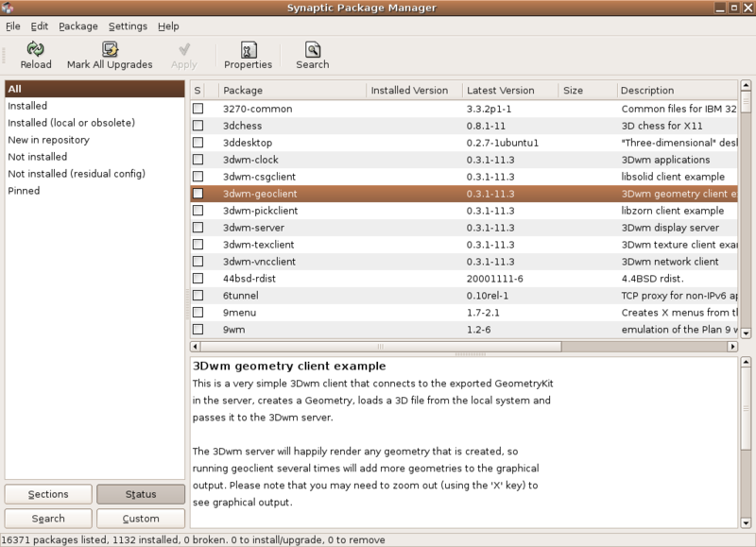
Task: Sort by Installed Version column header
Action: click(415, 90)
